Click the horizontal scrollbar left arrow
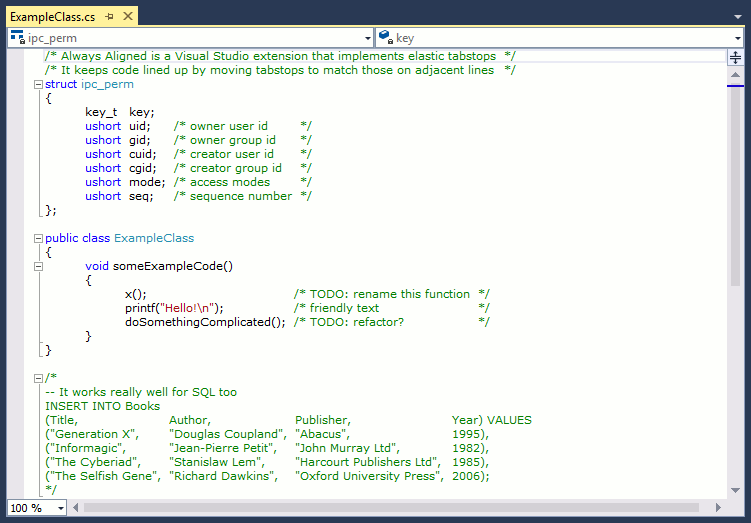The image size is (751, 523). click(76, 507)
